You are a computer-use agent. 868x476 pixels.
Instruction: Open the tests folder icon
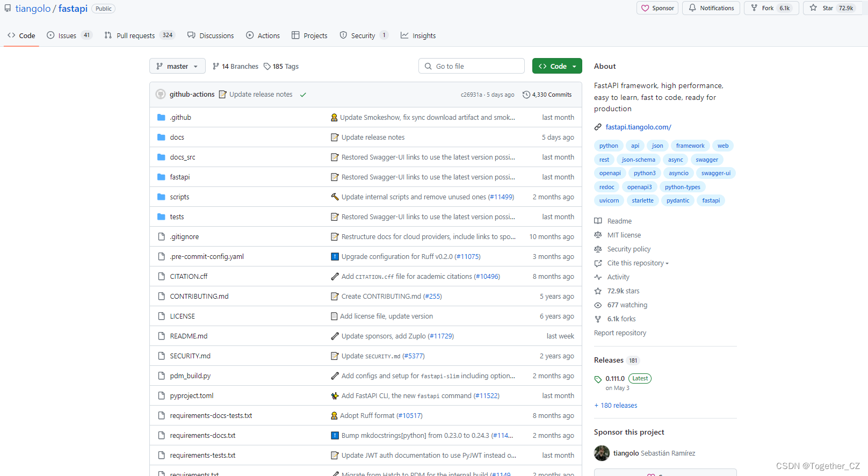[x=161, y=217]
